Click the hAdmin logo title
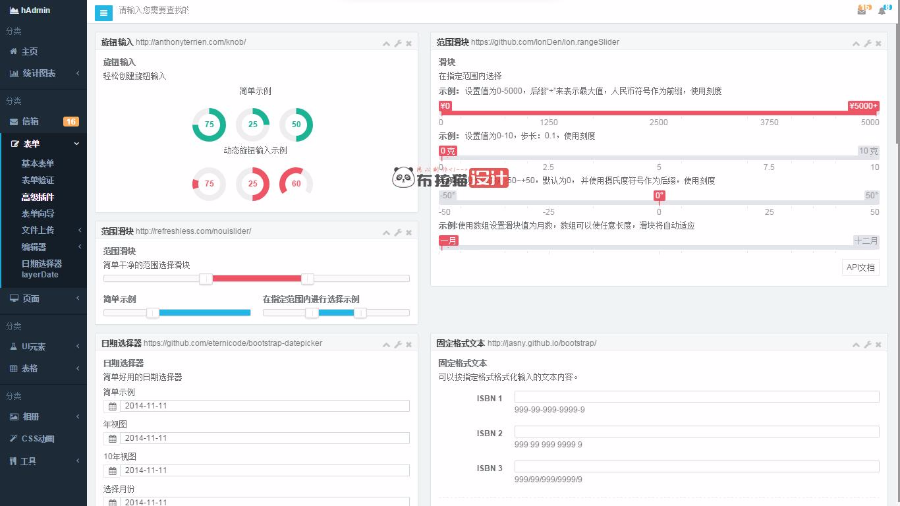Image resolution: width=900 pixels, height=506 pixels. pos(30,10)
